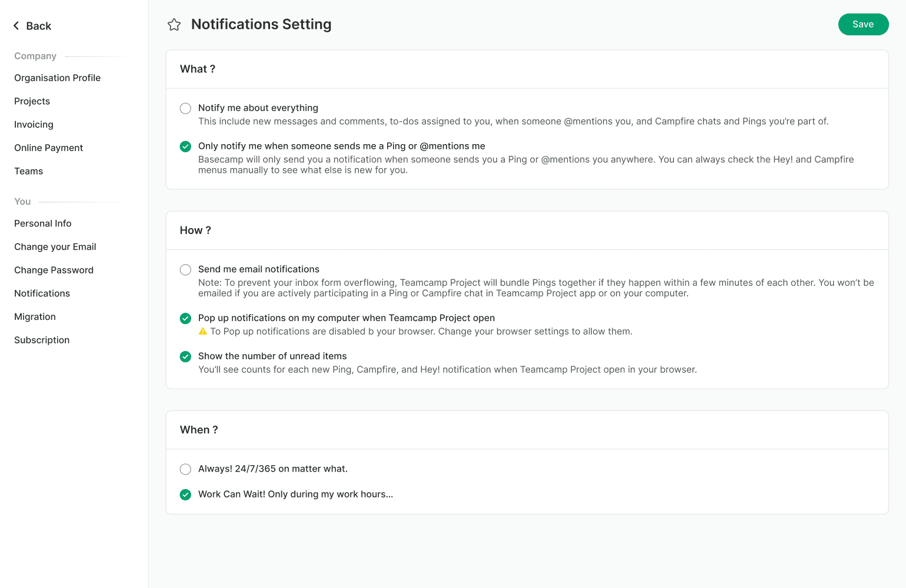This screenshot has height=588, width=906.
Task: Click the 'Send me email notifications' label
Action: point(259,269)
